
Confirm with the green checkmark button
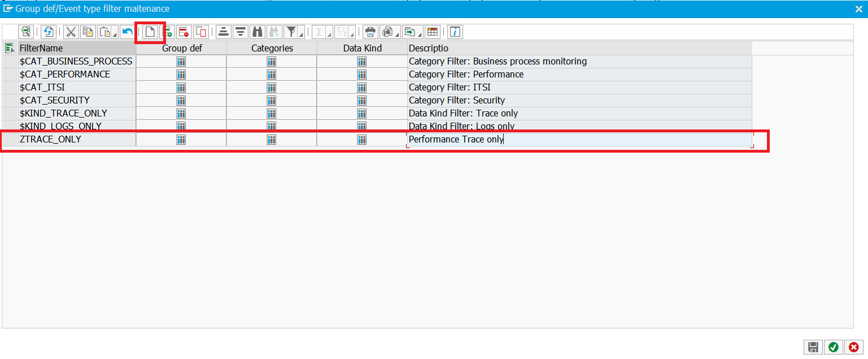833,347
